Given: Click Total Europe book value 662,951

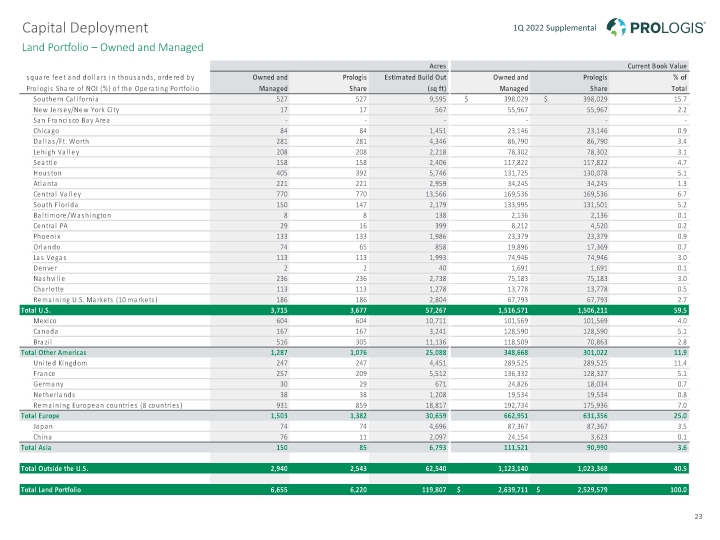Looking at the screenshot, I should tap(516, 416).
